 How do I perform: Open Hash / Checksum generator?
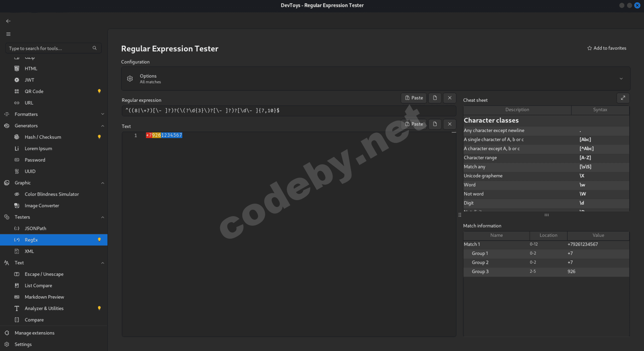click(x=43, y=137)
